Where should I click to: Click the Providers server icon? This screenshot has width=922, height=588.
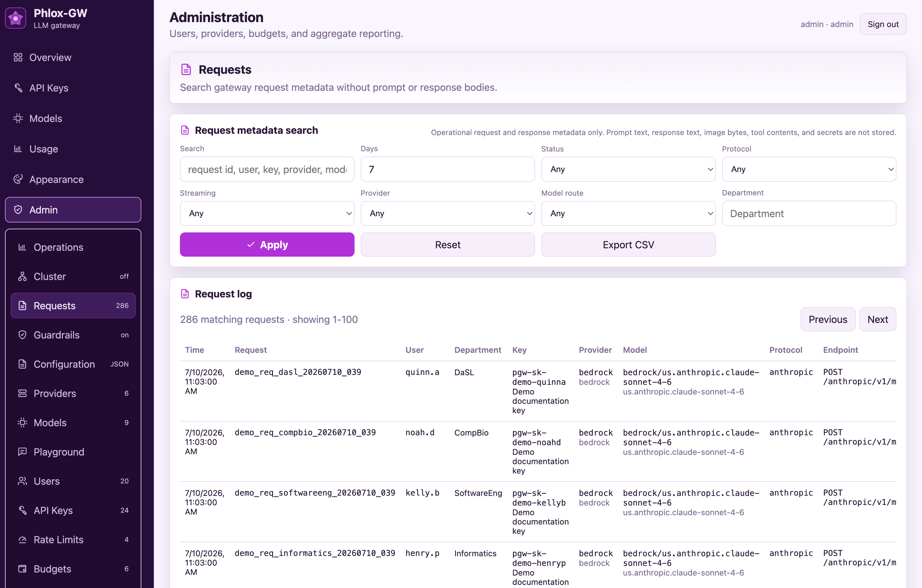point(23,393)
